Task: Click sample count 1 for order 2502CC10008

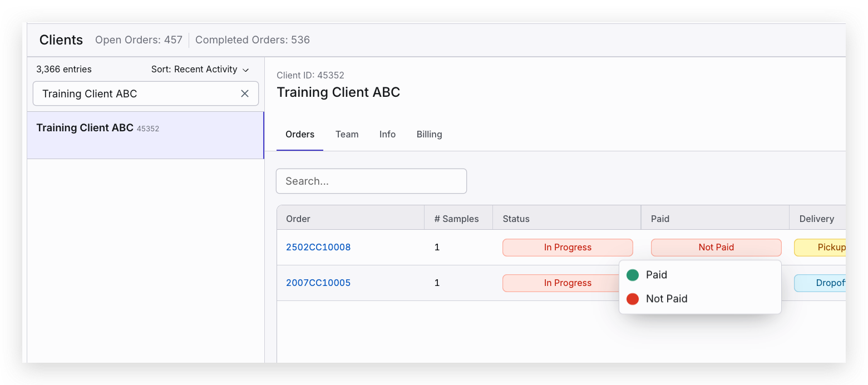Action: [x=437, y=247]
